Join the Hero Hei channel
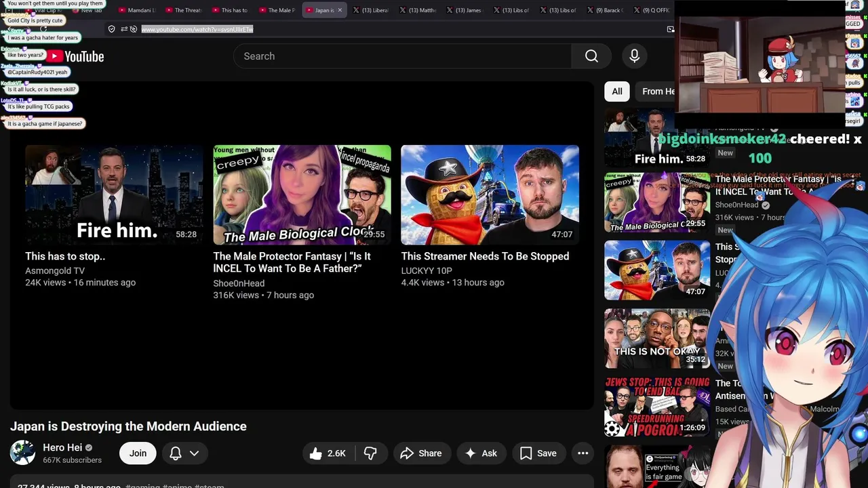Screen dimensions: 868x488 (x=138, y=453)
